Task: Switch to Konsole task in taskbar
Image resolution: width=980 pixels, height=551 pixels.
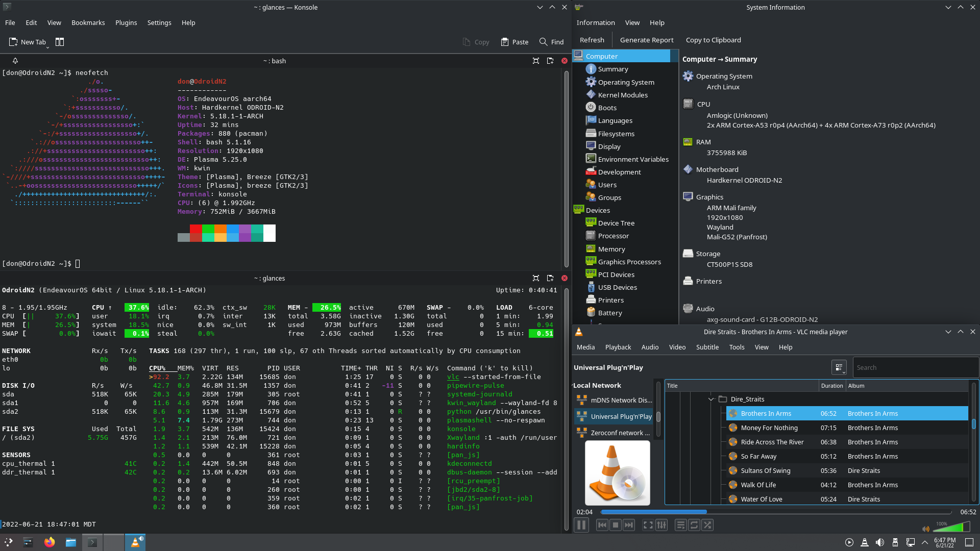Action: [92, 542]
